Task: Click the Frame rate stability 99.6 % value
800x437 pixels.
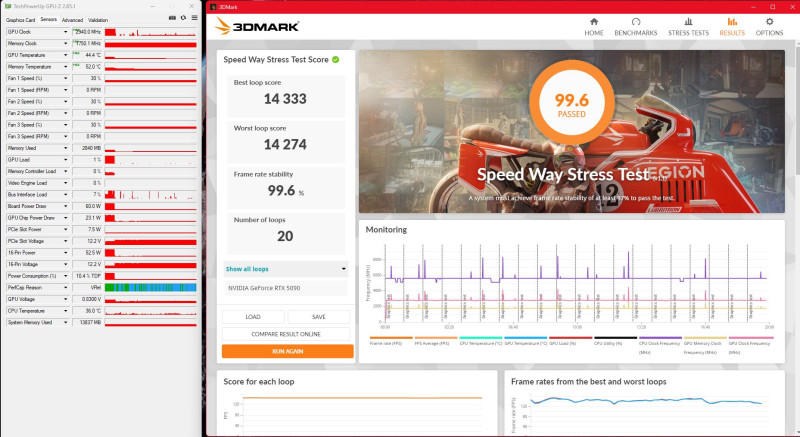Action: [286, 191]
